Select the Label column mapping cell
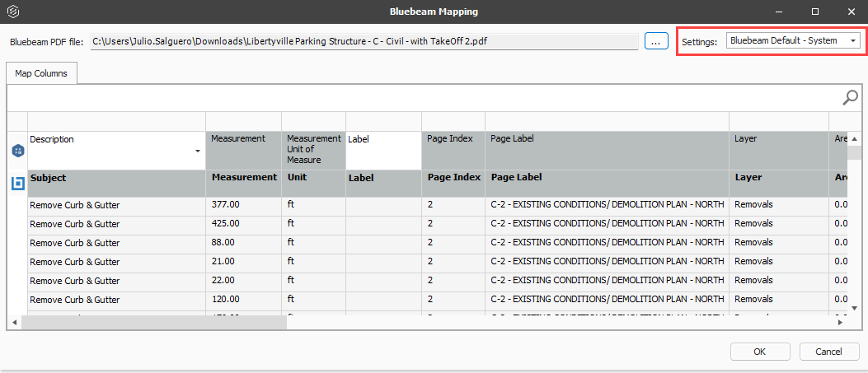 pyautogui.click(x=382, y=150)
